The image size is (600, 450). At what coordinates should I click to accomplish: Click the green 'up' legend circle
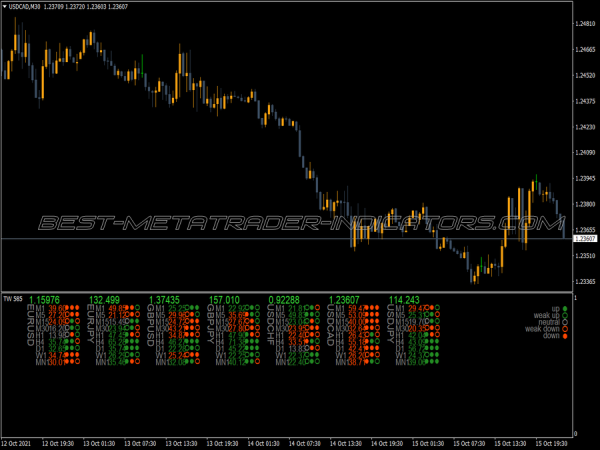tap(565, 308)
